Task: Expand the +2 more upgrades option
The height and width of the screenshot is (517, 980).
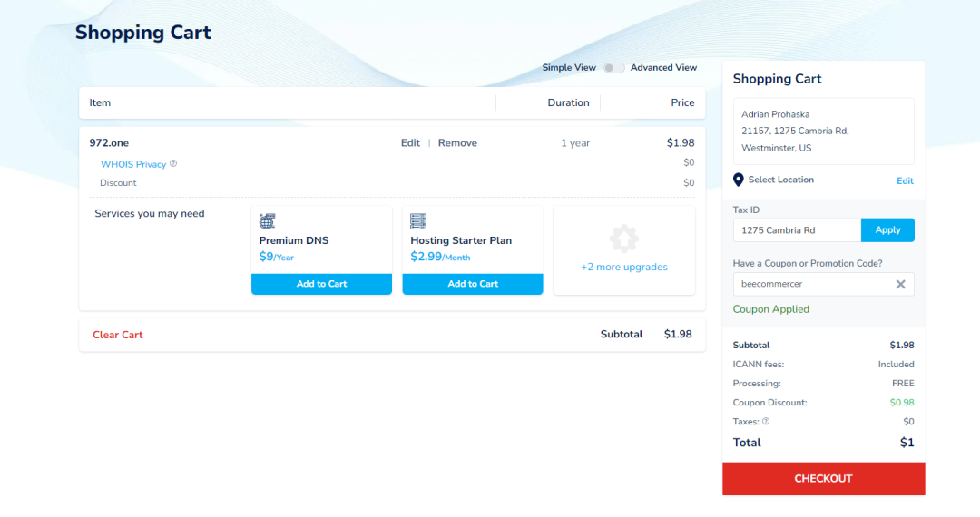Action: click(x=623, y=267)
